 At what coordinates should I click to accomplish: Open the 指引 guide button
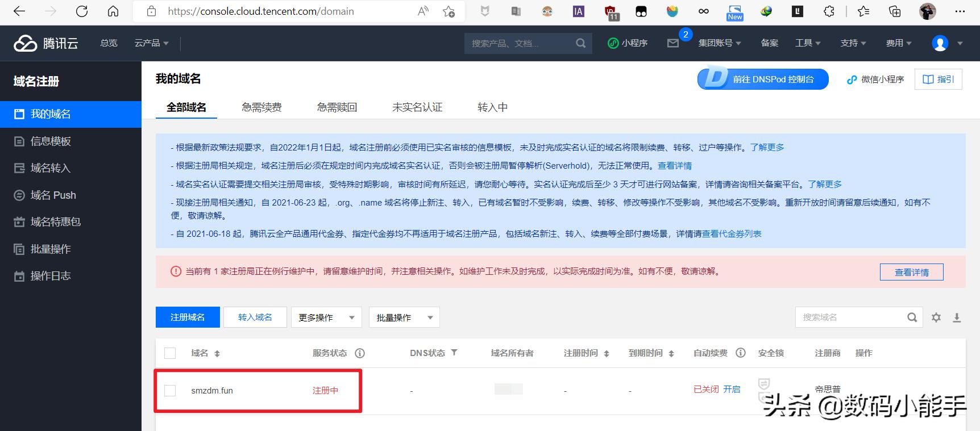pyautogui.click(x=939, y=79)
